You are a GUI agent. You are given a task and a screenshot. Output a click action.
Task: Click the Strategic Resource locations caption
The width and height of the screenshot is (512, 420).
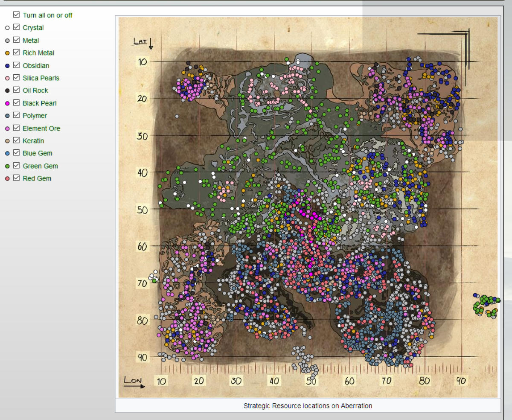[308, 405]
